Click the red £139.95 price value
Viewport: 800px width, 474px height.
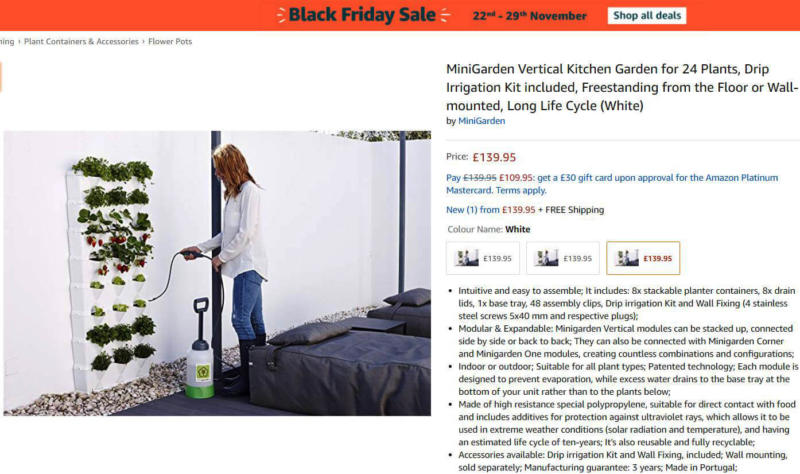tap(494, 157)
